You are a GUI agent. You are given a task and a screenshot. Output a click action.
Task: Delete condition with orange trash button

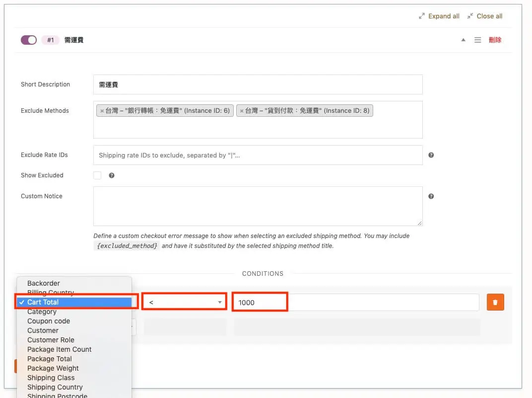(x=495, y=302)
